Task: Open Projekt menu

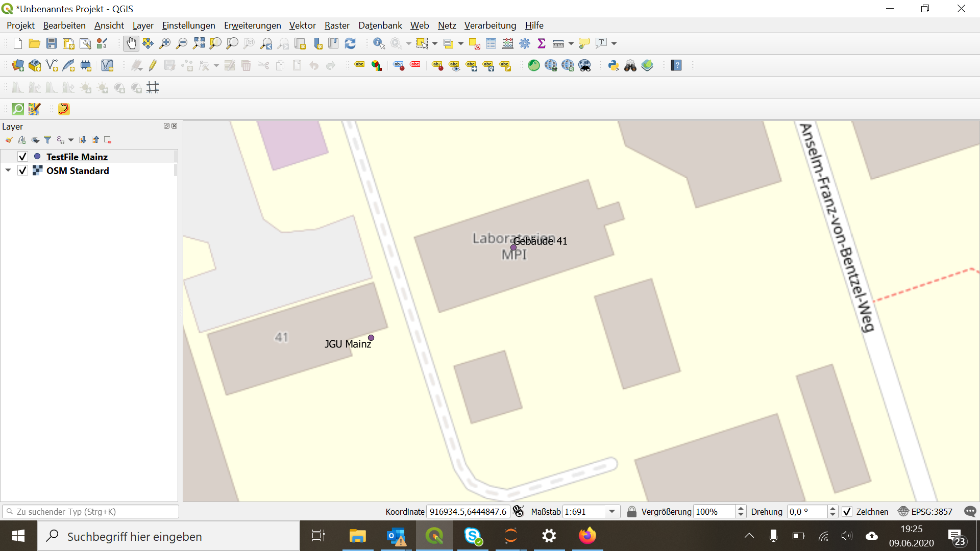Action: click(20, 26)
